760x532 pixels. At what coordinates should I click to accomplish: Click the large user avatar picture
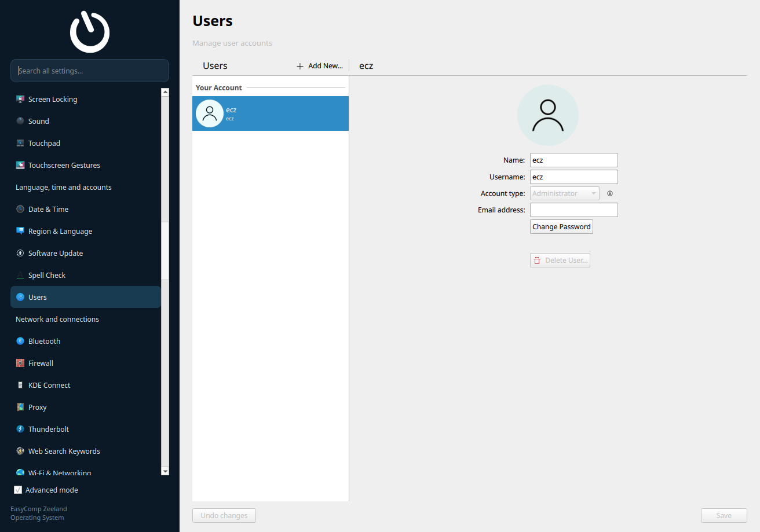coord(547,115)
